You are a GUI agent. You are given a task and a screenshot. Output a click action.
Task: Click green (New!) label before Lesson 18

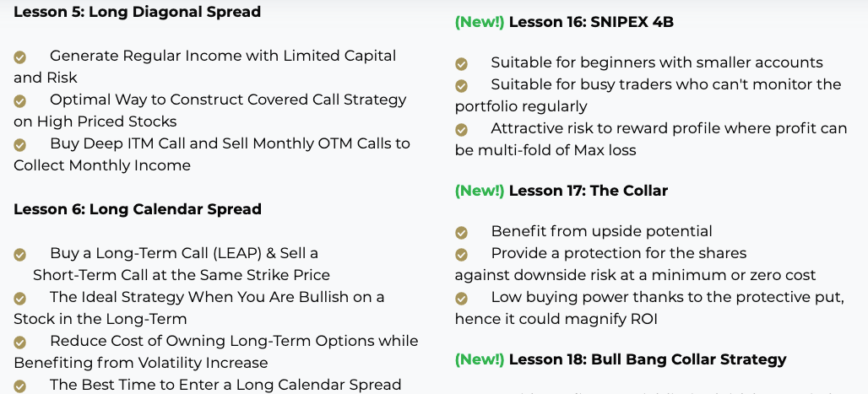point(480,359)
